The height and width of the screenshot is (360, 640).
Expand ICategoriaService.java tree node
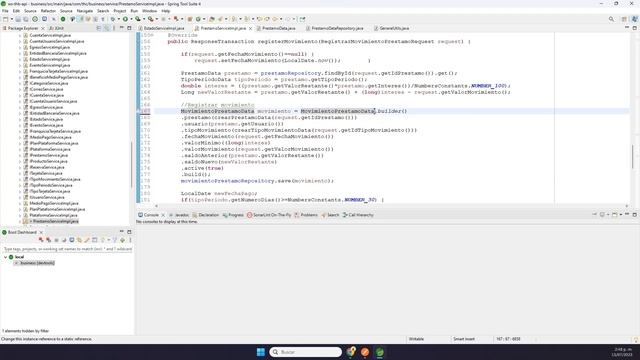[20, 83]
